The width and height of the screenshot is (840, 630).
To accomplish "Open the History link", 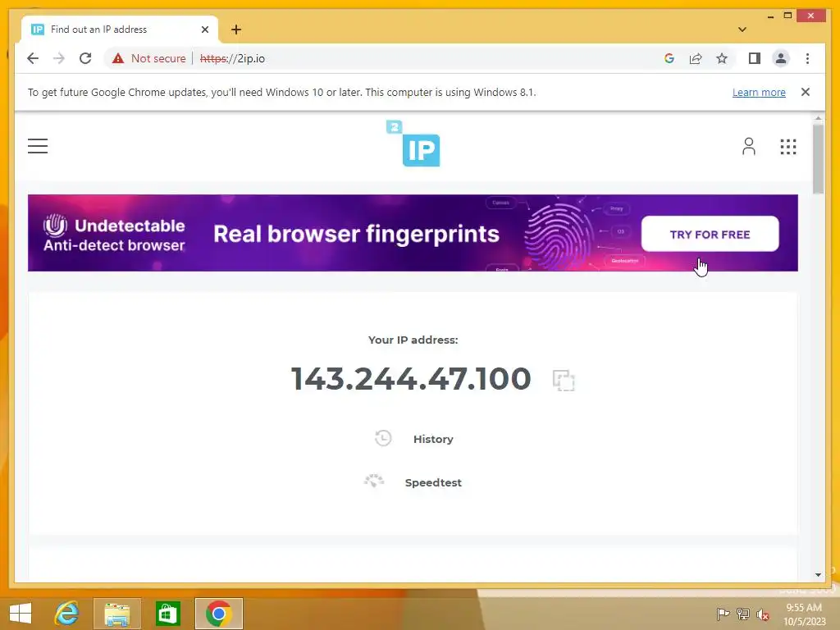I will pyautogui.click(x=433, y=439).
